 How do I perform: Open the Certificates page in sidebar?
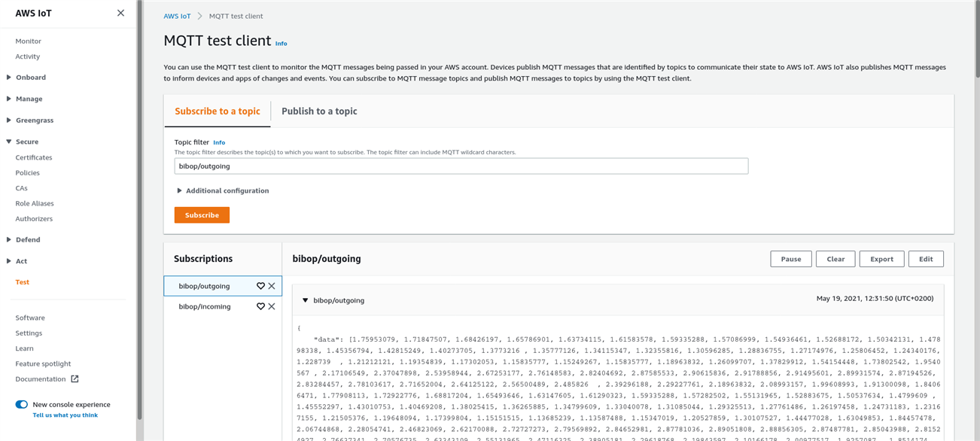click(34, 157)
